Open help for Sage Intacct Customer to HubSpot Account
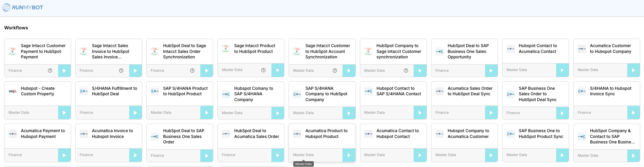Image resolution: width=644 pixels, height=167 pixels. point(335,71)
